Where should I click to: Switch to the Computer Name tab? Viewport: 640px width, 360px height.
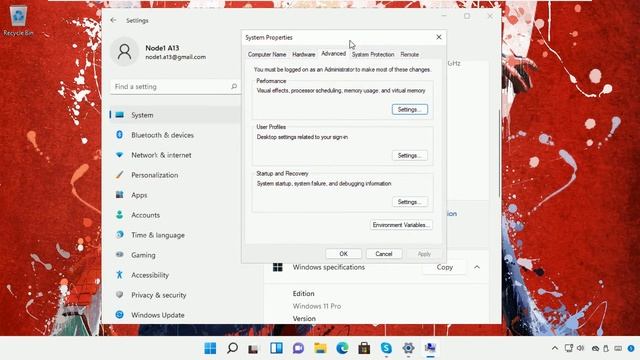(x=267, y=54)
